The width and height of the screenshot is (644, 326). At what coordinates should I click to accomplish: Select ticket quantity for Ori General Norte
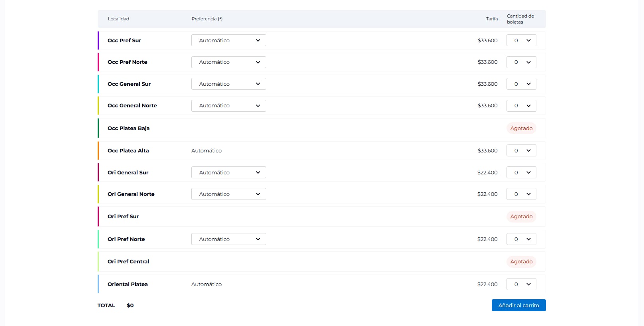point(521,194)
